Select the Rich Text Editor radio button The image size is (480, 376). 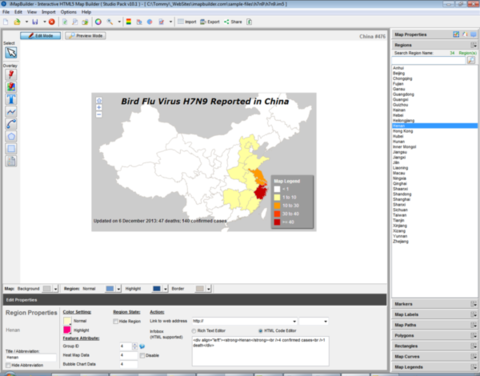[194, 331]
